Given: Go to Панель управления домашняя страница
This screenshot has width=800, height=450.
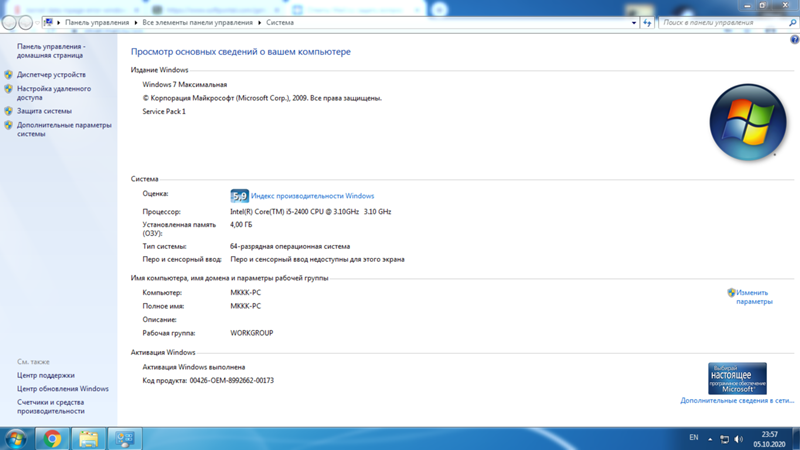Looking at the screenshot, I should pyautogui.click(x=51, y=51).
